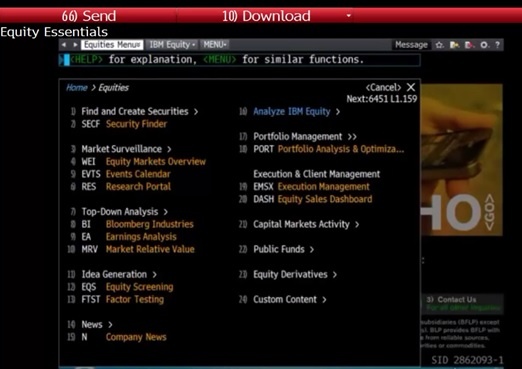
Task: Click the help question mark icon
Action: (x=497, y=45)
